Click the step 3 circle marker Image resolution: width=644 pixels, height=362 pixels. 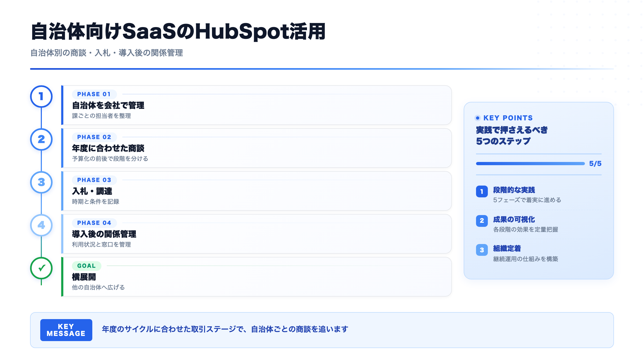(41, 182)
